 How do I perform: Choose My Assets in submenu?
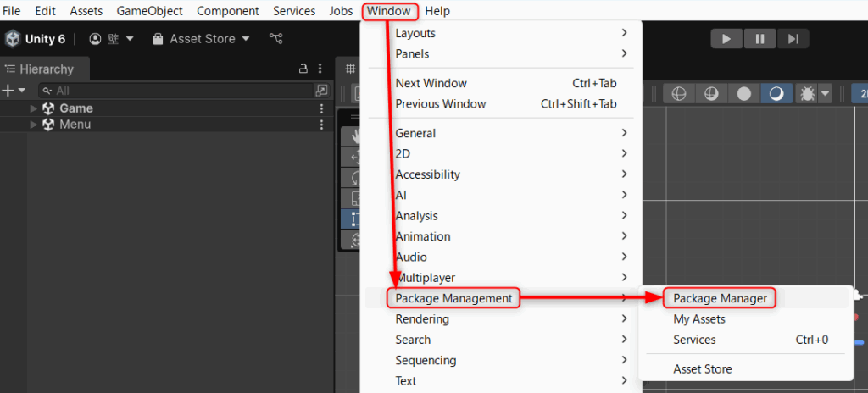pos(698,318)
